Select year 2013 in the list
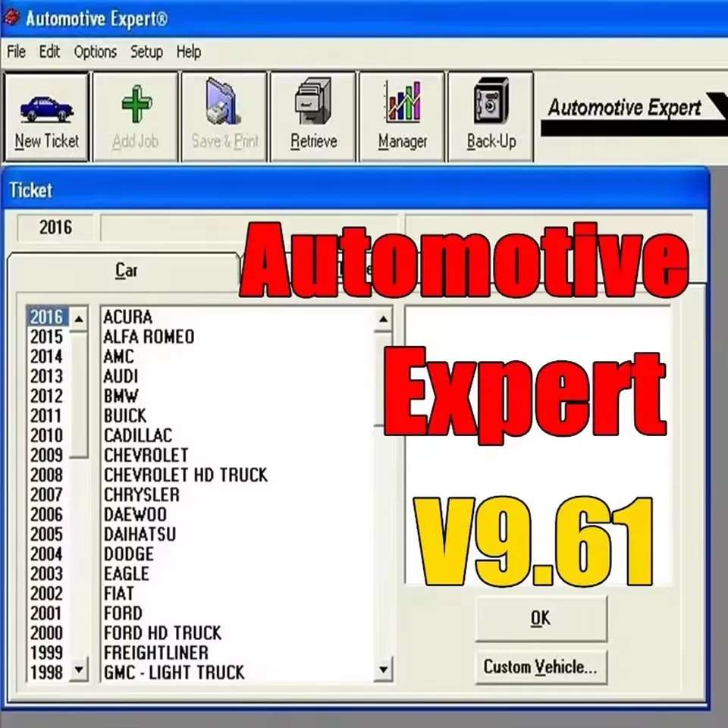 47,376
